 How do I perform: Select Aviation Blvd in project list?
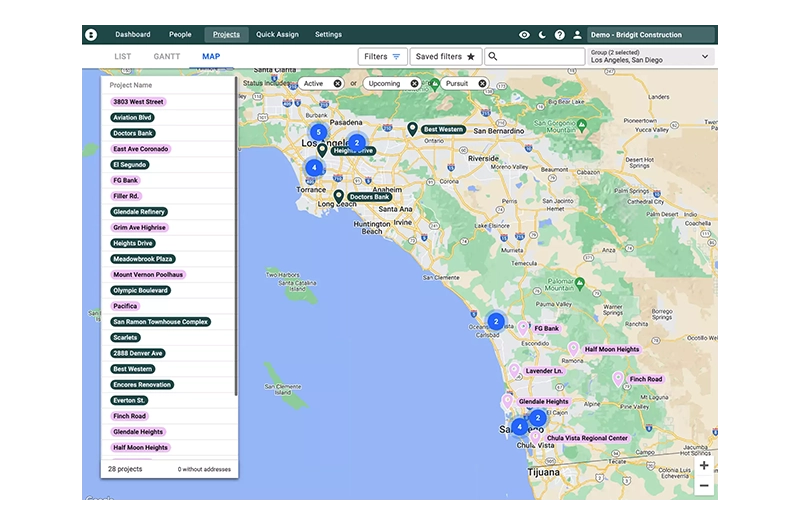tap(132, 118)
